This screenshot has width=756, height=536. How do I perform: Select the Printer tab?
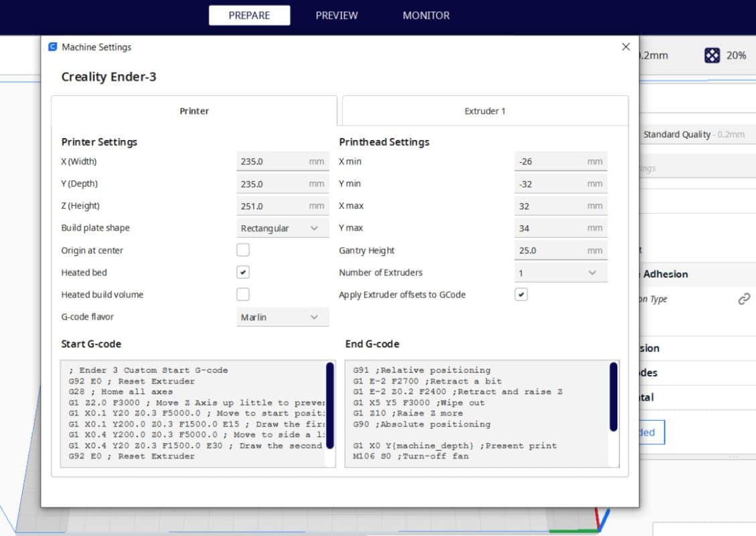point(194,111)
